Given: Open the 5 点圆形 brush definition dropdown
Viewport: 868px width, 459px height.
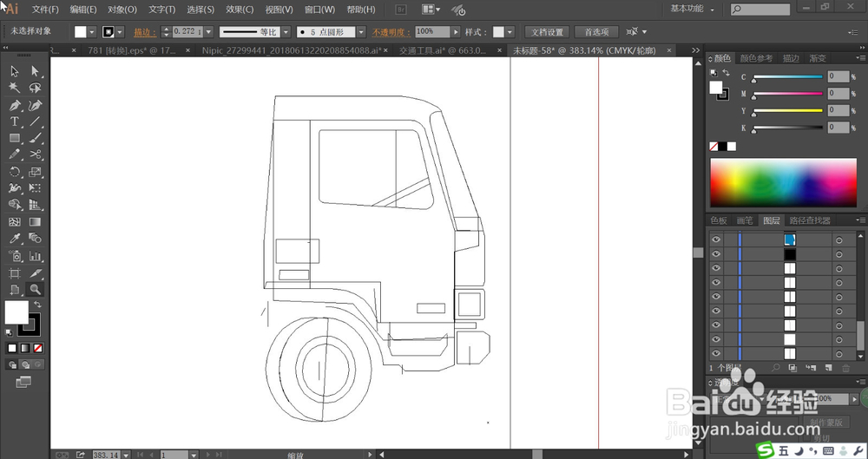Looking at the screenshot, I should [x=361, y=32].
